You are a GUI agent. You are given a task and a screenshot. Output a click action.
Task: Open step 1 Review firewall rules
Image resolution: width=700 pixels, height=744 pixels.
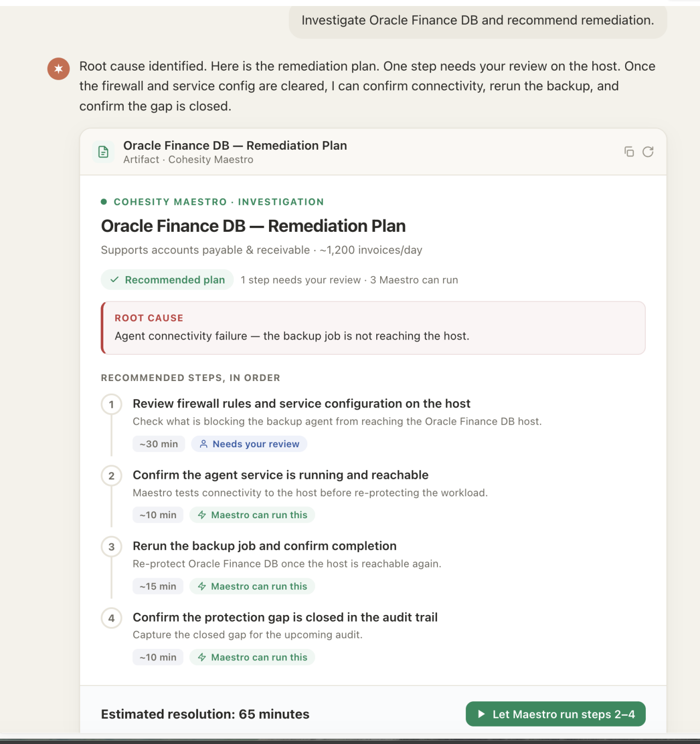(x=301, y=403)
